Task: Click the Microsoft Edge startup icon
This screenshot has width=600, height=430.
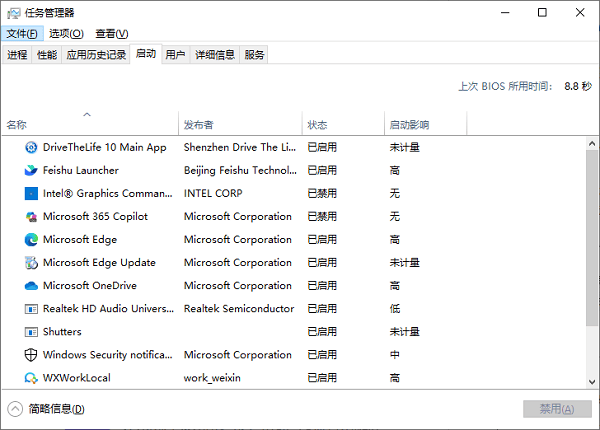Action: 31,240
